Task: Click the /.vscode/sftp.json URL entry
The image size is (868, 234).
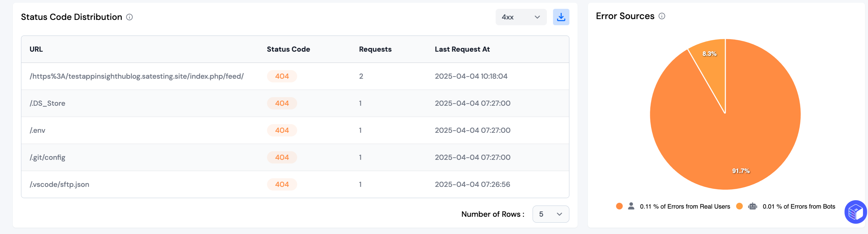Action: point(59,184)
